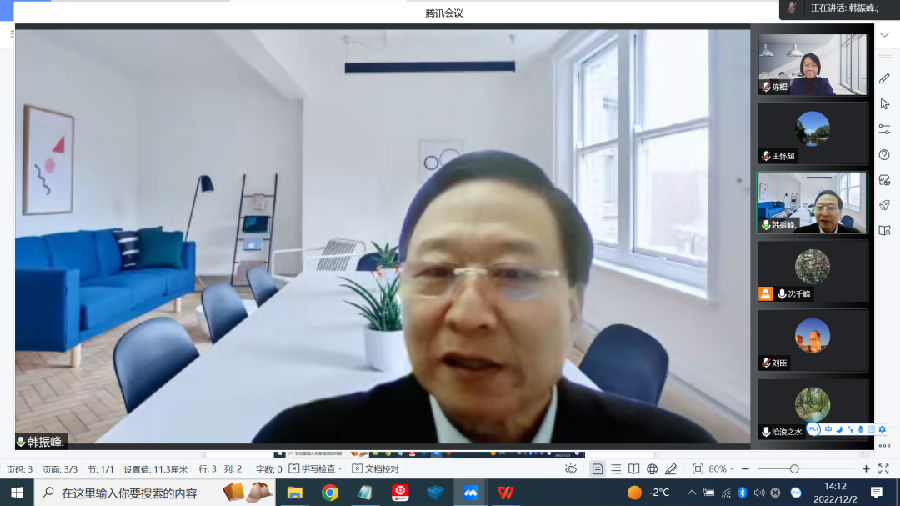
Task: Open the 60% zoom level dropdown
Action: pyautogui.click(x=718, y=468)
